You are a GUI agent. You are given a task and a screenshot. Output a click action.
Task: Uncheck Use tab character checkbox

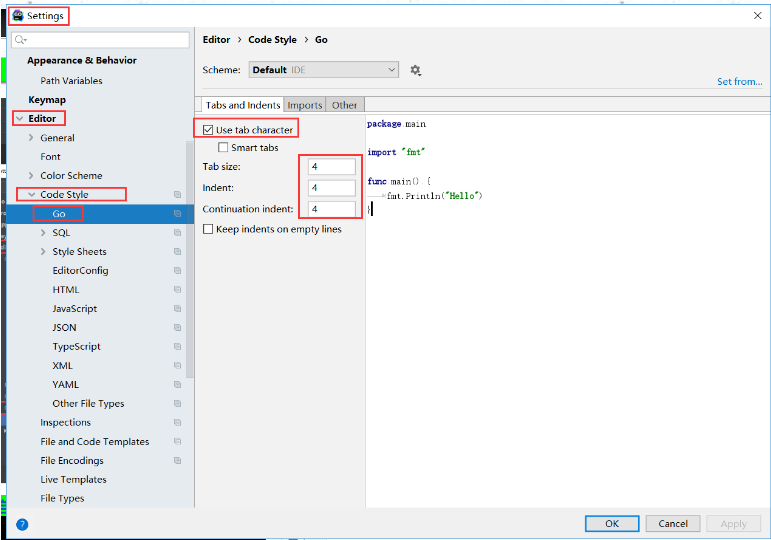coord(208,130)
